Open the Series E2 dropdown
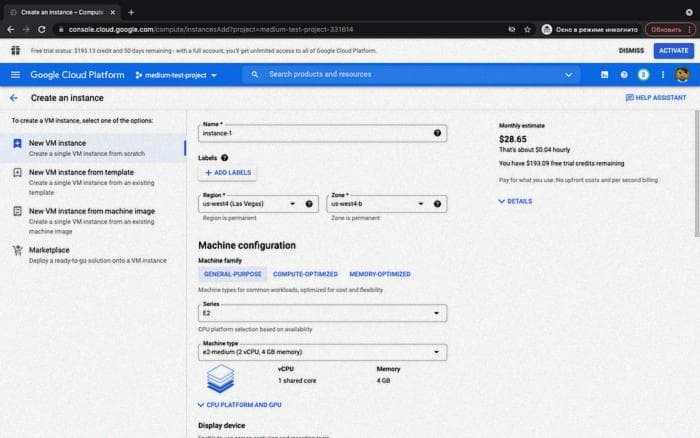This screenshot has height=438, width=700. coord(322,313)
